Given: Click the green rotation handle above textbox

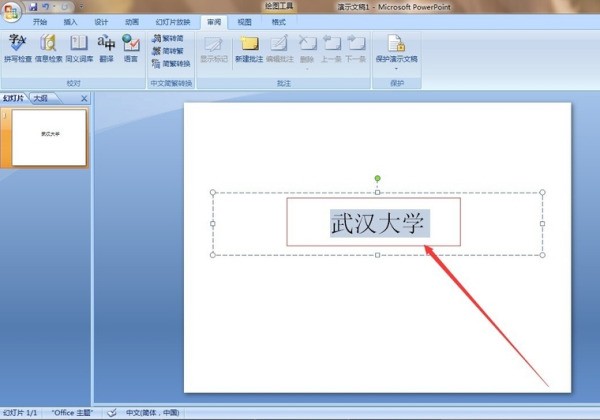Looking at the screenshot, I should pyautogui.click(x=377, y=178).
